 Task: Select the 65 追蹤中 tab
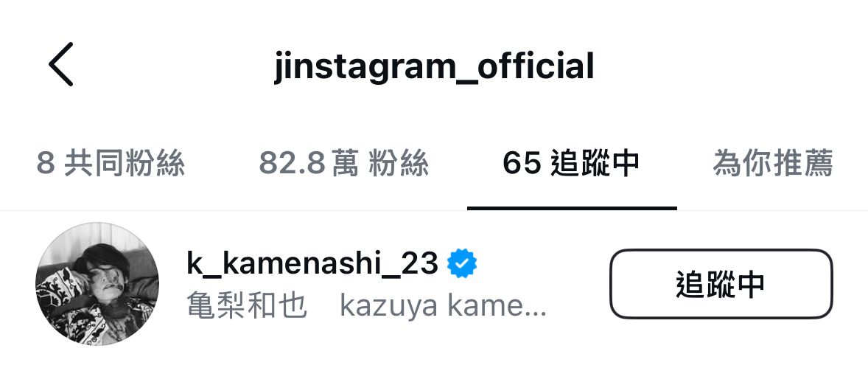[571, 164]
